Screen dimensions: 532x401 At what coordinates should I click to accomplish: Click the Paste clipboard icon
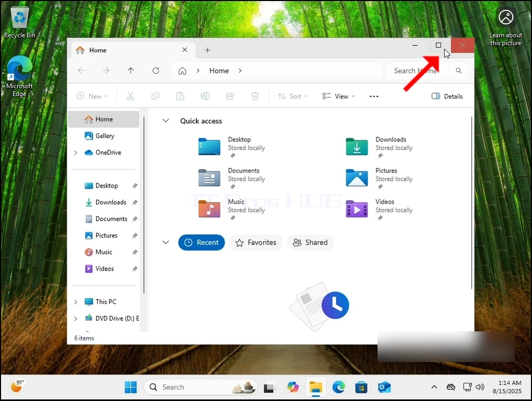coord(180,96)
